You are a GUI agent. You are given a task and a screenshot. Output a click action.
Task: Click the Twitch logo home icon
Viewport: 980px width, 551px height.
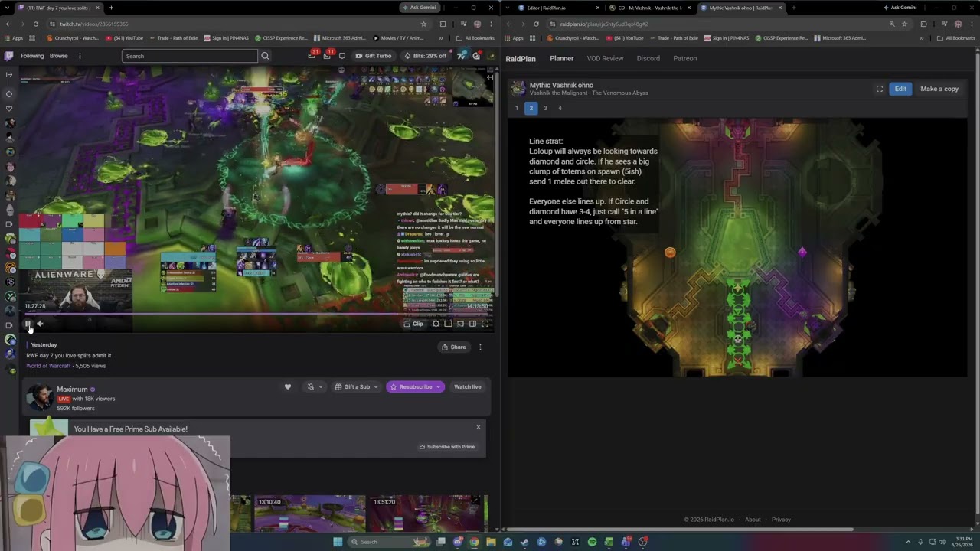(x=9, y=56)
